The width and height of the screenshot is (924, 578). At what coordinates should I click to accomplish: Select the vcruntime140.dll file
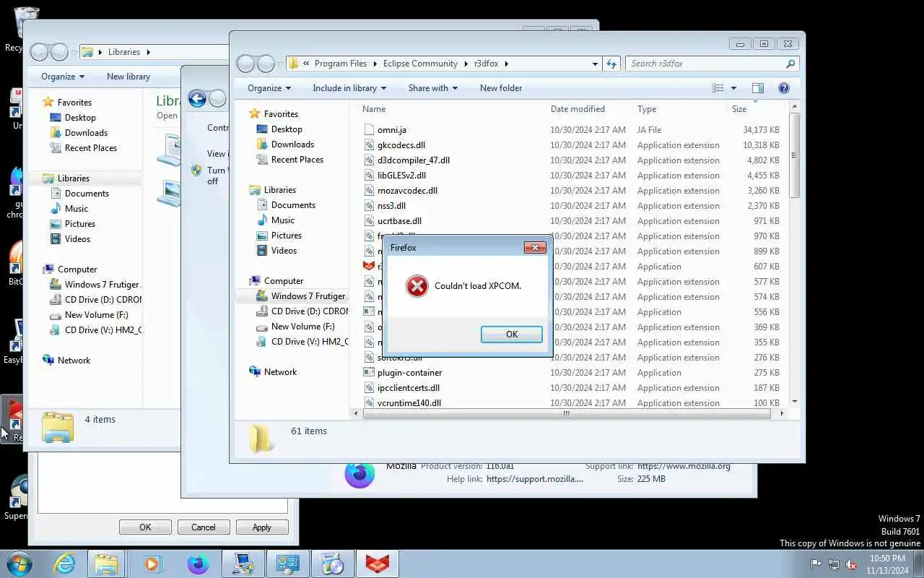[409, 403]
